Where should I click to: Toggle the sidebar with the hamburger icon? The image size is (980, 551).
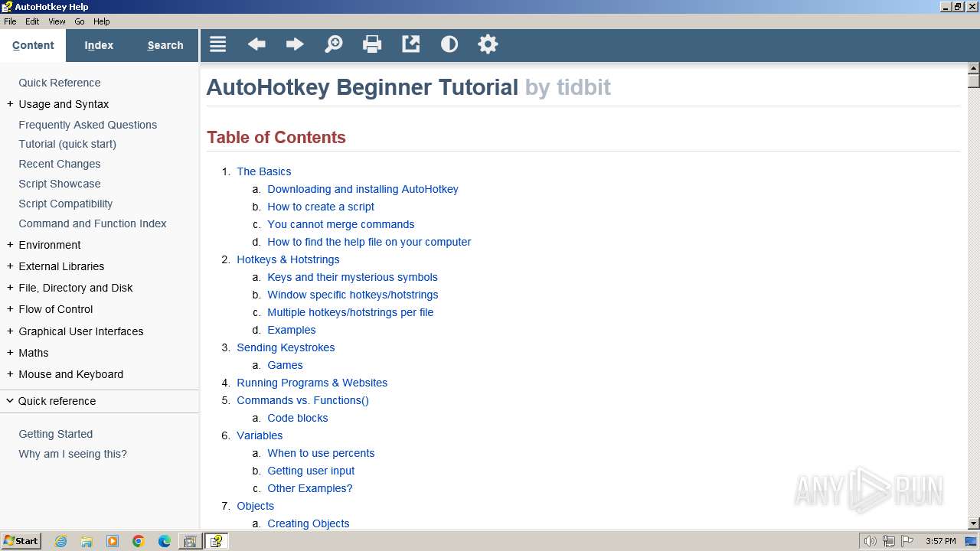[218, 44]
